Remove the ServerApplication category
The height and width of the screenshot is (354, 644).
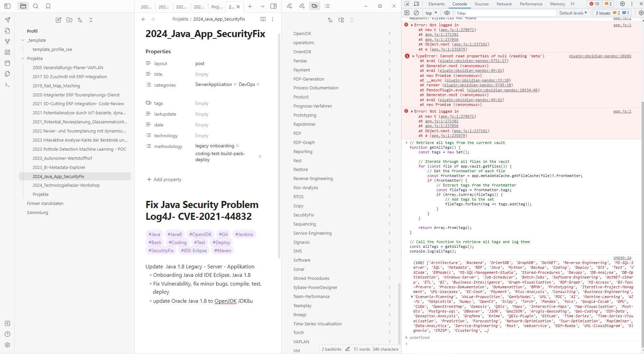[235, 84]
